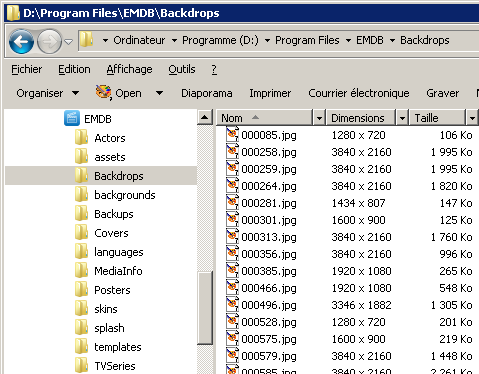Open recent pages dropdown beside the Forward button
Screen dimensions: 479x374
click(x=68, y=42)
